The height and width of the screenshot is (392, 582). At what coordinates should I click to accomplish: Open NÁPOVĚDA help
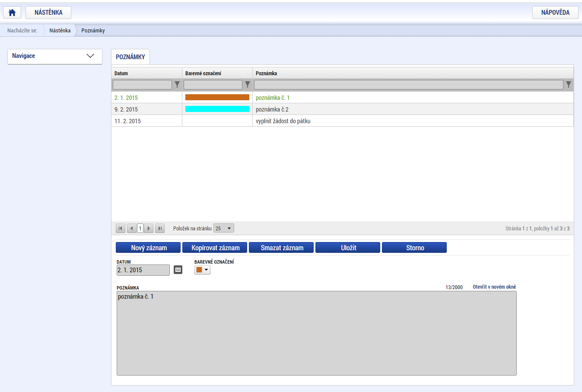555,13
